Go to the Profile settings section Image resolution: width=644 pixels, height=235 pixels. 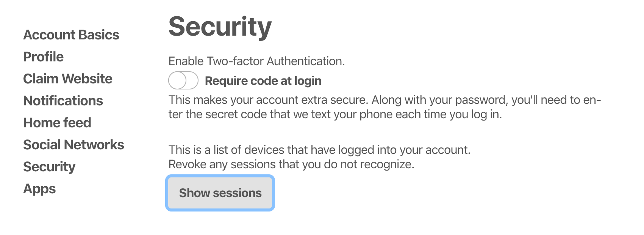43,57
